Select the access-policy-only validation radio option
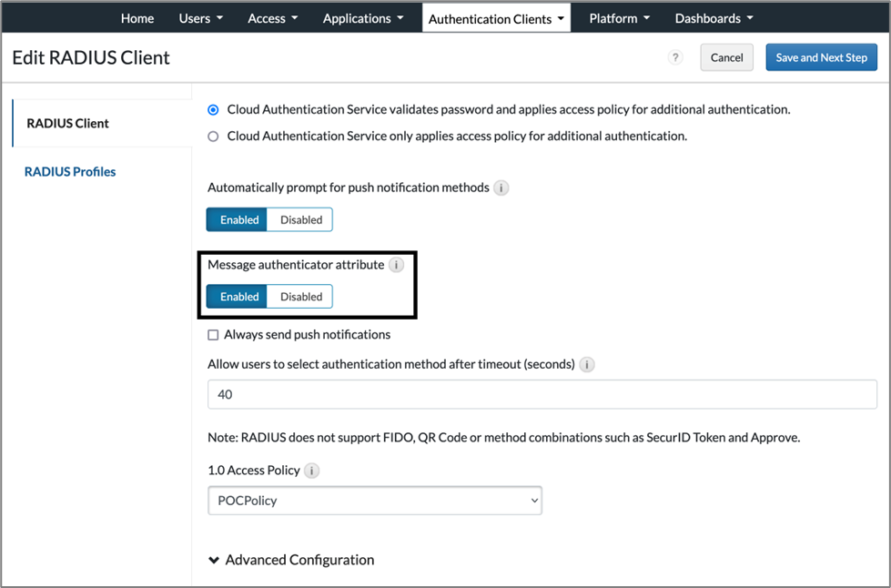The width and height of the screenshot is (891, 588). pos(212,136)
